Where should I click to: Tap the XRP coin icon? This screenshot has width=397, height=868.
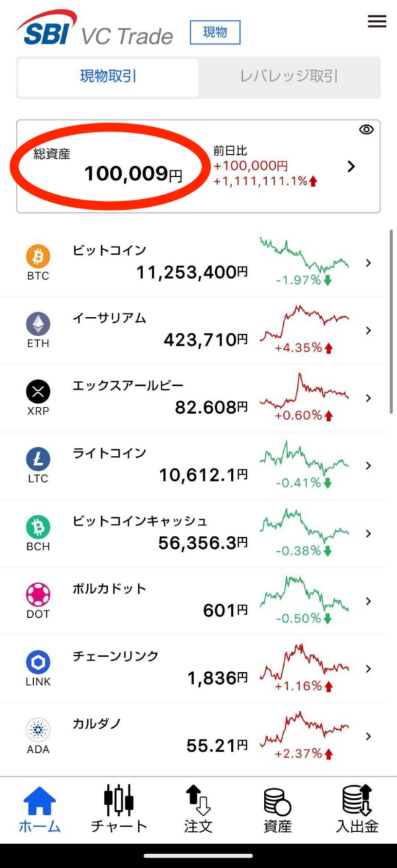(x=38, y=392)
